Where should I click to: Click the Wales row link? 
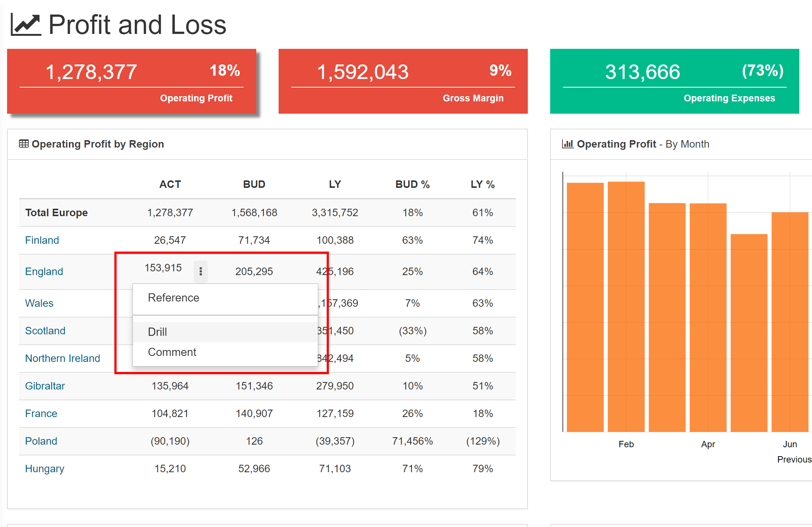point(39,303)
